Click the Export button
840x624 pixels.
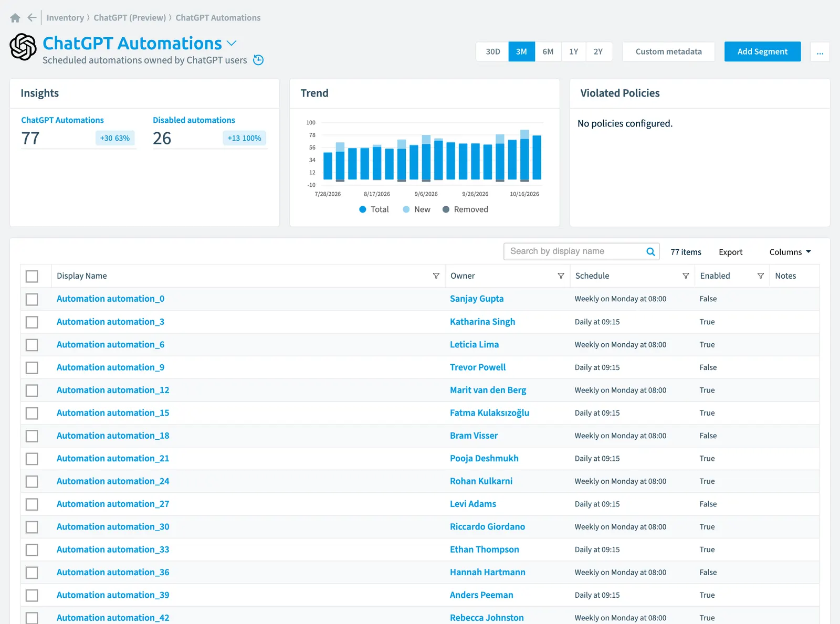[x=730, y=252]
